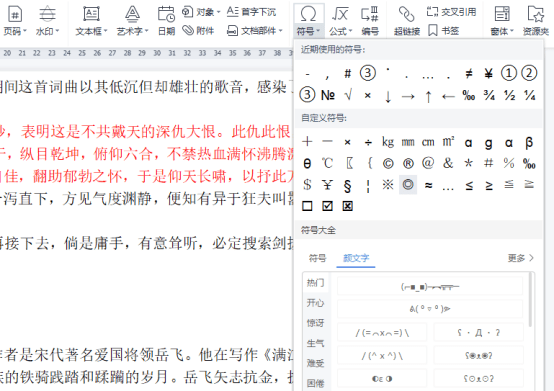Insert the © copyright symbol
Viewport: 554px width, 391px height.
(388, 163)
